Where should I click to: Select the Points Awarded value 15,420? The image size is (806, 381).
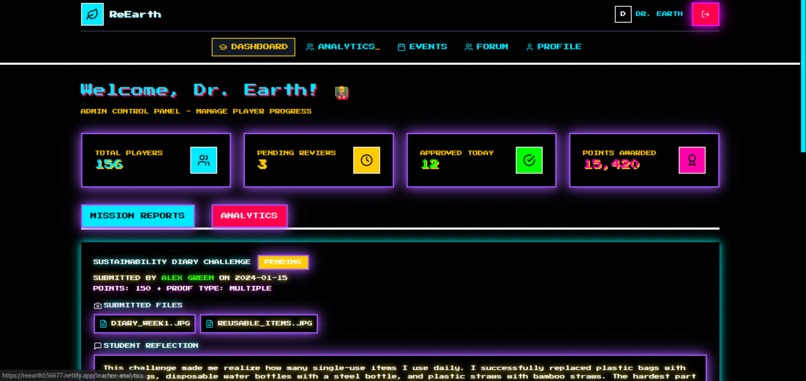(x=611, y=165)
